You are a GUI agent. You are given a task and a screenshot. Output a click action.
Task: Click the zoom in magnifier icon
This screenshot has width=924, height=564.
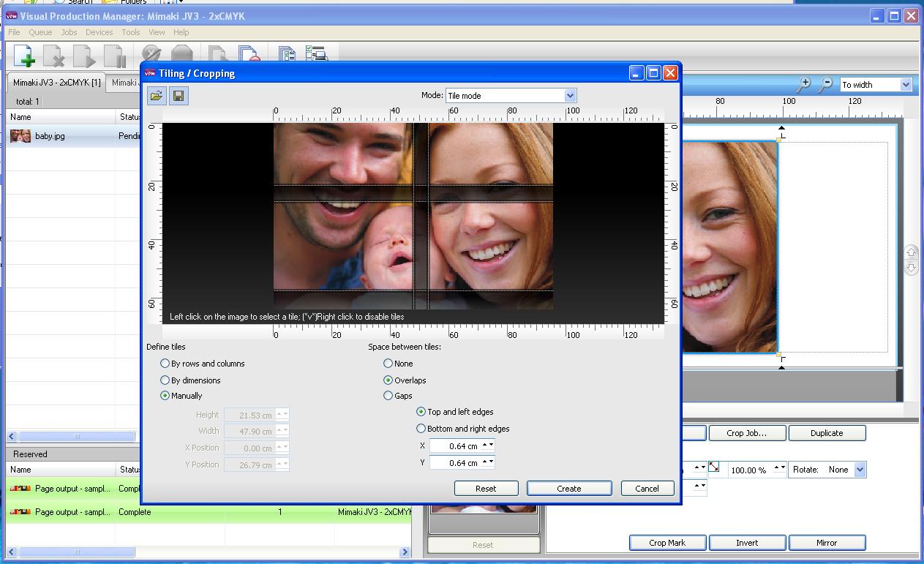click(x=803, y=85)
